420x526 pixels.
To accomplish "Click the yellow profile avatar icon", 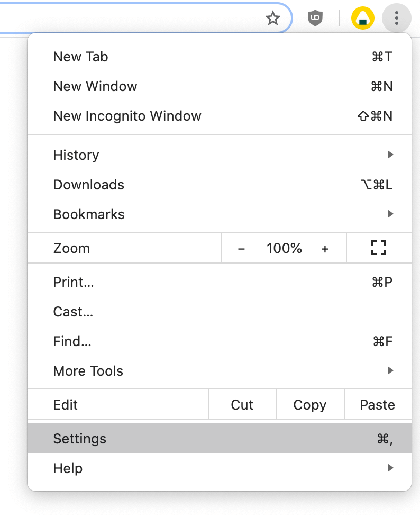I will (363, 18).
